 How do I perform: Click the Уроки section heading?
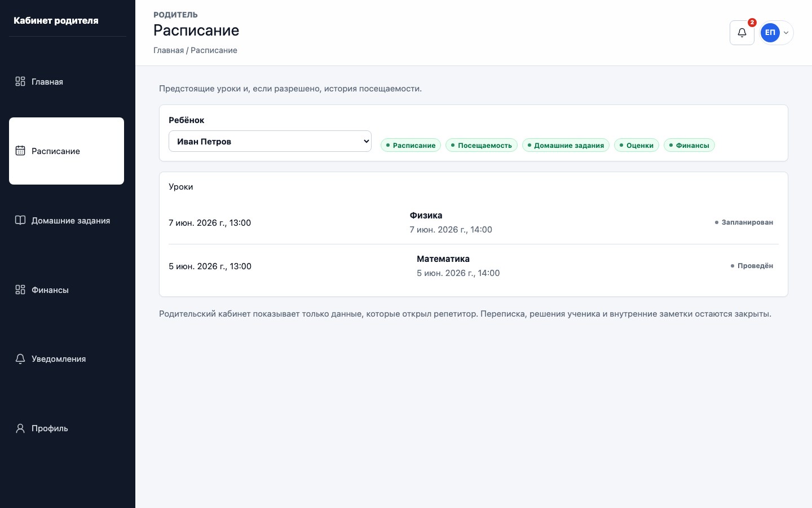click(181, 187)
